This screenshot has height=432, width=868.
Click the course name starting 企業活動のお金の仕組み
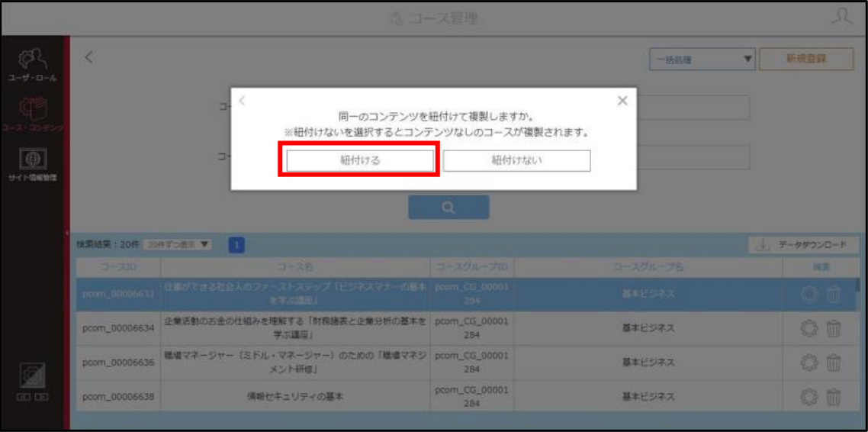296,328
